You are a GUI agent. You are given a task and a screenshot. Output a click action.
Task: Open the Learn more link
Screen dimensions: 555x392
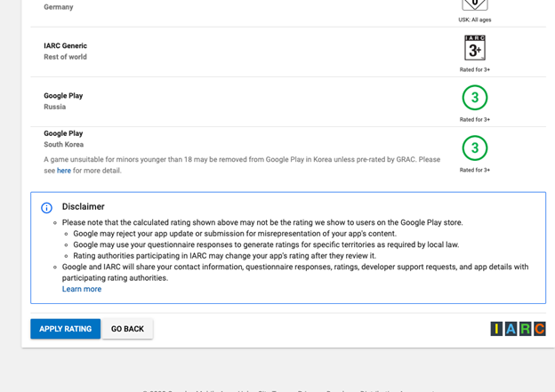pyautogui.click(x=82, y=289)
